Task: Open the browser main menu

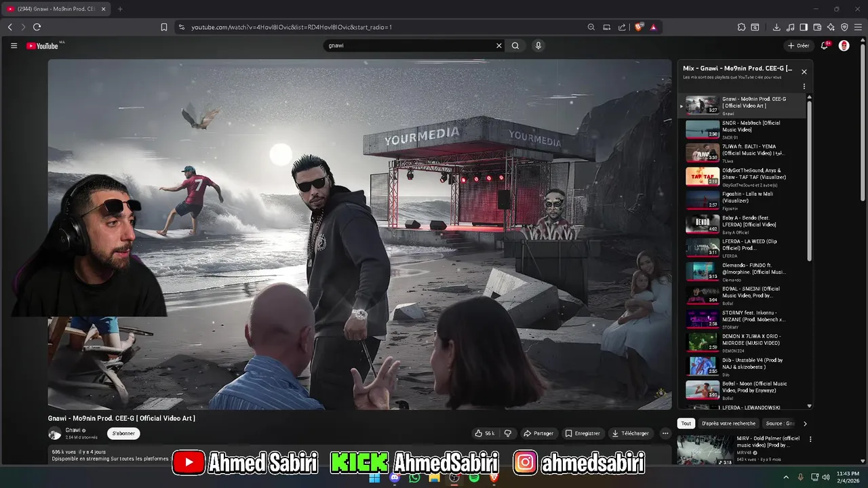Action: [858, 27]
